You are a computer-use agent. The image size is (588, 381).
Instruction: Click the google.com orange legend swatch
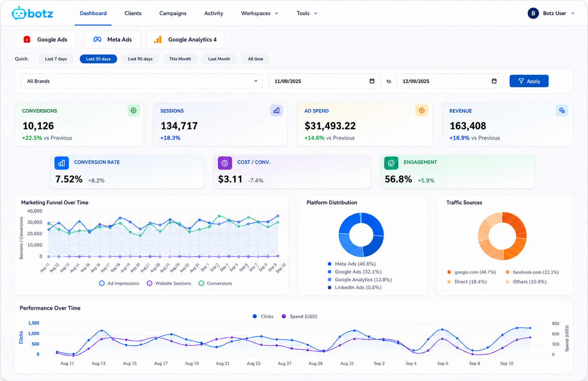coord(449,272)
